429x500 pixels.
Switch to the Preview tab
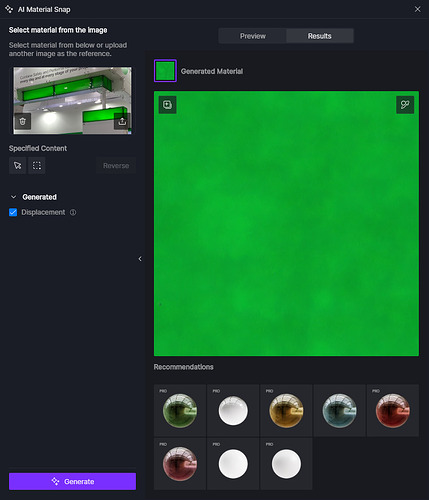[253, 36]
